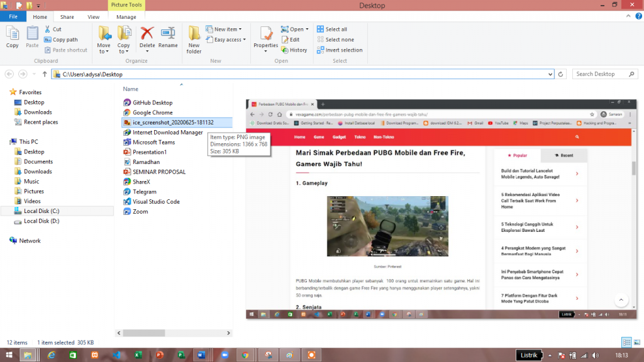The width and height of the screenshot is (644, 362).
Task: Open the New item dropdown
Action: pos(225,29)
